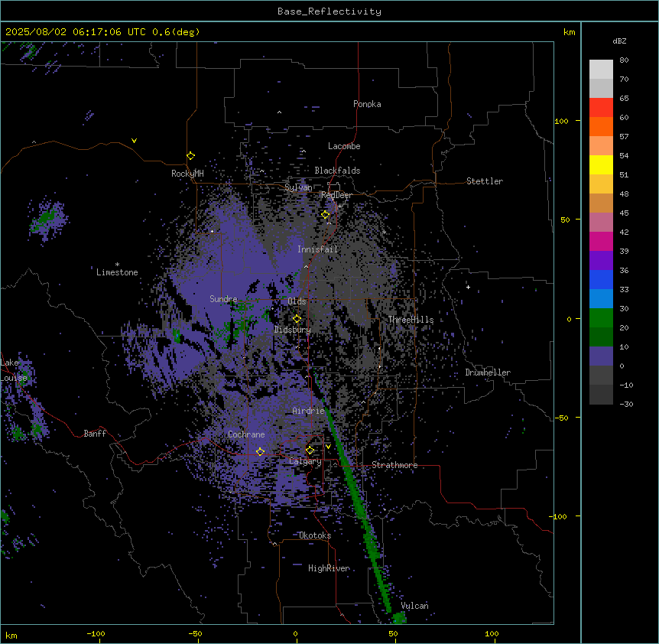Click the Base_Reflectivity title text
659x644 pixels.
coord(329,11)
